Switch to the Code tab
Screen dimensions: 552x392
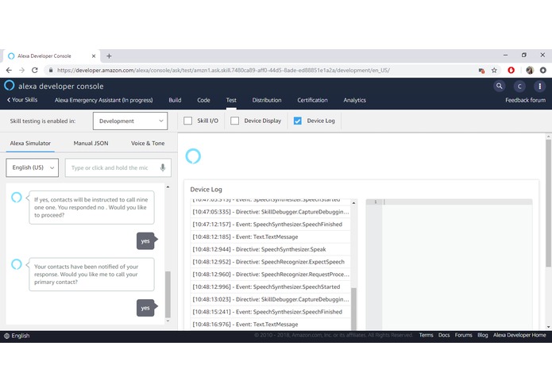click(x=203, y=100)
